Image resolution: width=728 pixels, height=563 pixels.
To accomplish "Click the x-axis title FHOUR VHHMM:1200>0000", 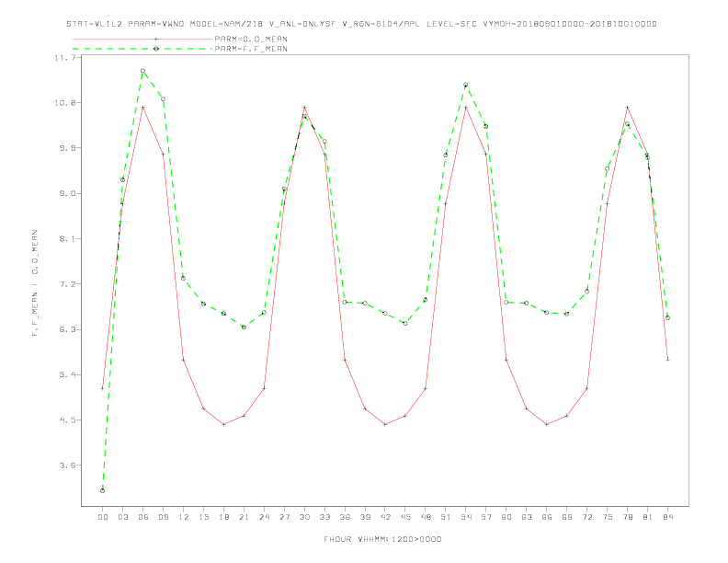I will point(382,539).
